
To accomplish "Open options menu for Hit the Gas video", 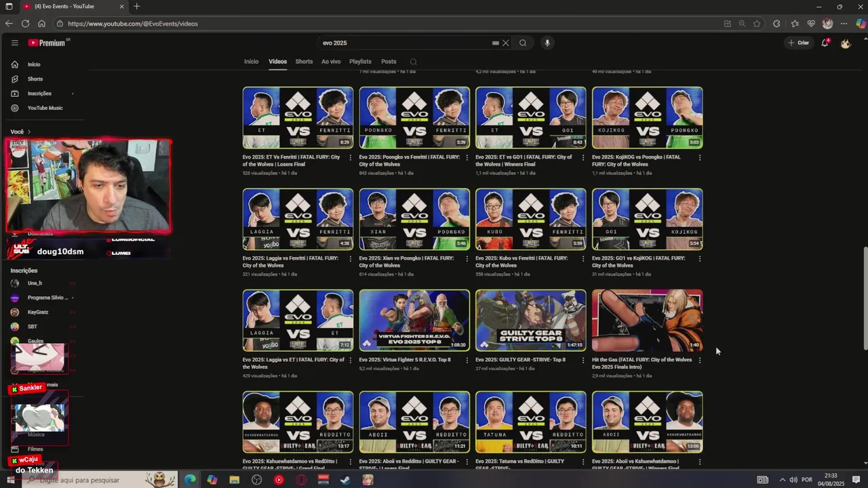I will tap(699, 360).
